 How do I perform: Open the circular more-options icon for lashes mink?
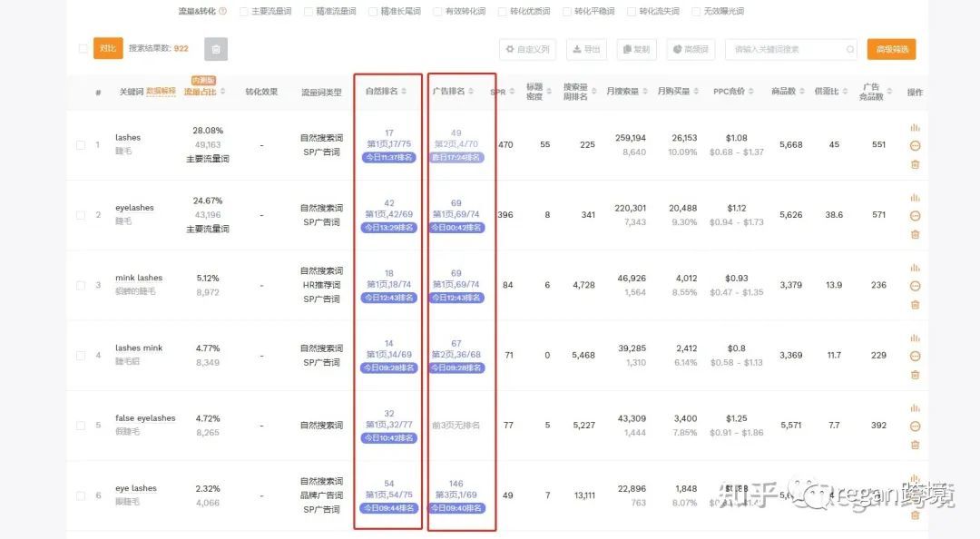click(915, 356)
